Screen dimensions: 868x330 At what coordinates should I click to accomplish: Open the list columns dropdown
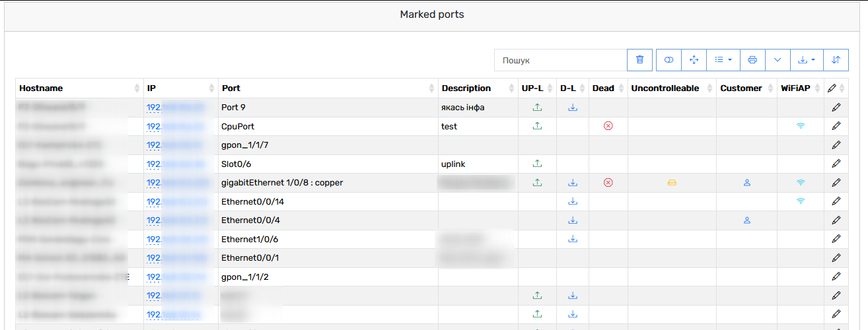[x=723, y=60]
